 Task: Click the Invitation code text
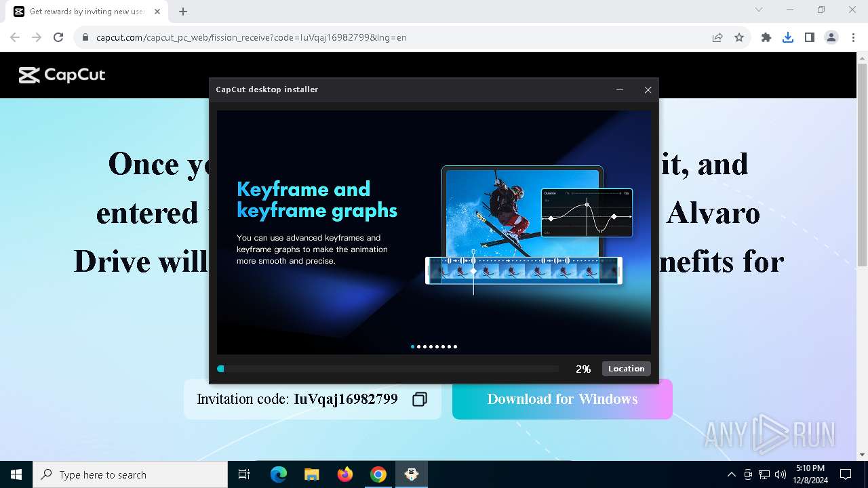[297, 399]
